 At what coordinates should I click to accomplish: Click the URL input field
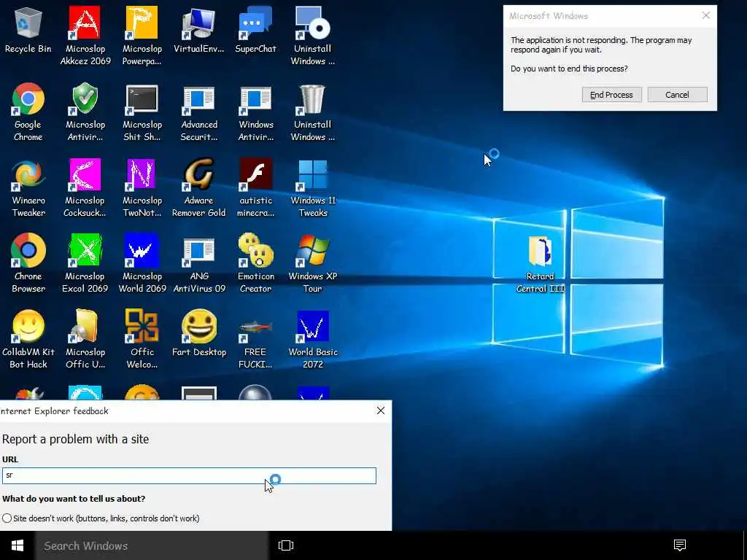click(189, 475)
